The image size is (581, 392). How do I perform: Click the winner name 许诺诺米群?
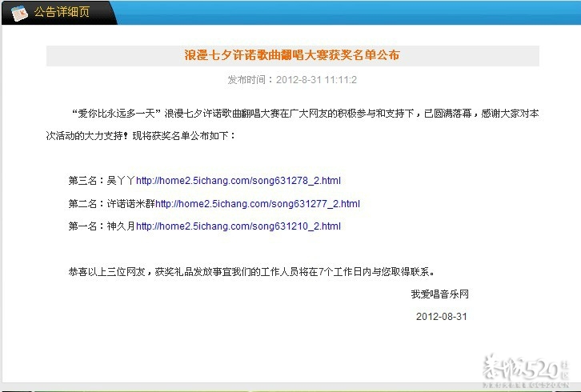tap(130, 204)
